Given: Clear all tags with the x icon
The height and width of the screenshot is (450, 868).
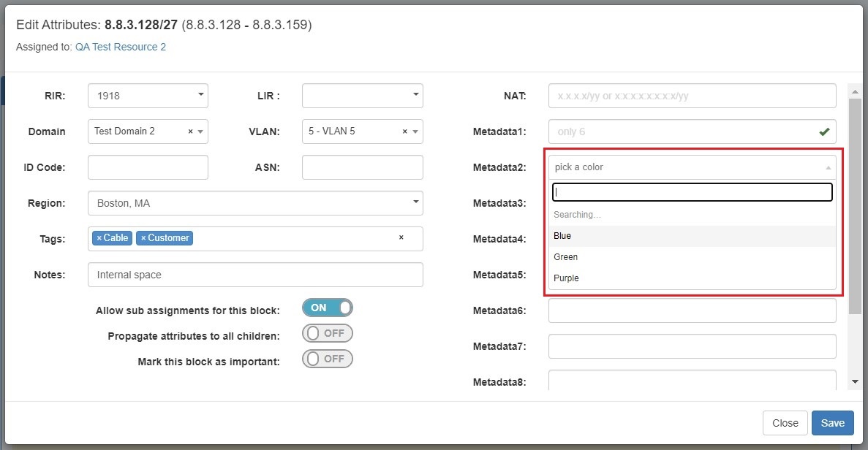Looking at the screenshot, I should point(401,238).
